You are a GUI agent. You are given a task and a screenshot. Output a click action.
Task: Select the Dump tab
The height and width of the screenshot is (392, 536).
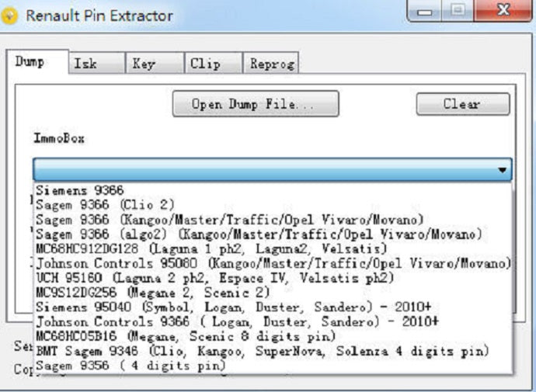30,62
